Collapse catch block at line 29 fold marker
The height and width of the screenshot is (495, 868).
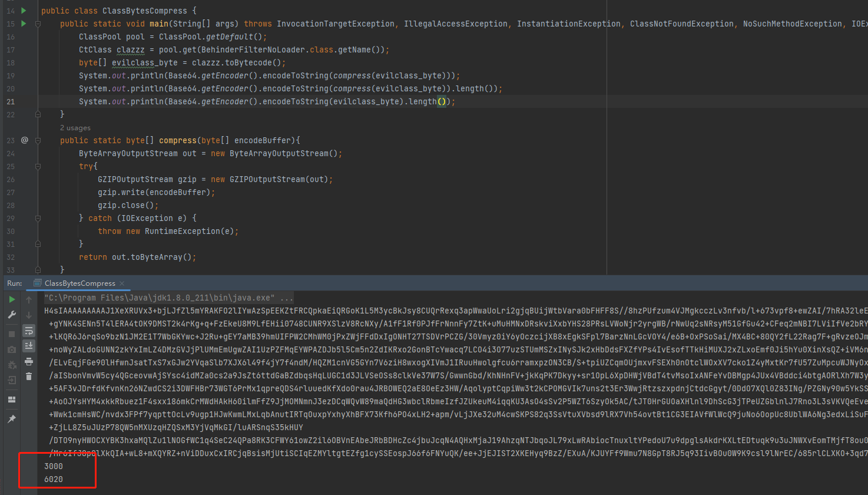pos(38,218)
